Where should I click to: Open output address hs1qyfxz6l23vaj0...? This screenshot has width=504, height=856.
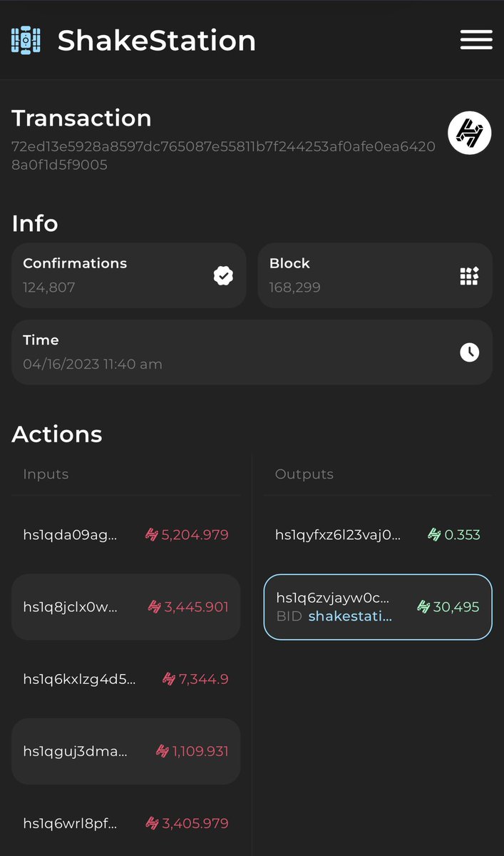(338, 534)
